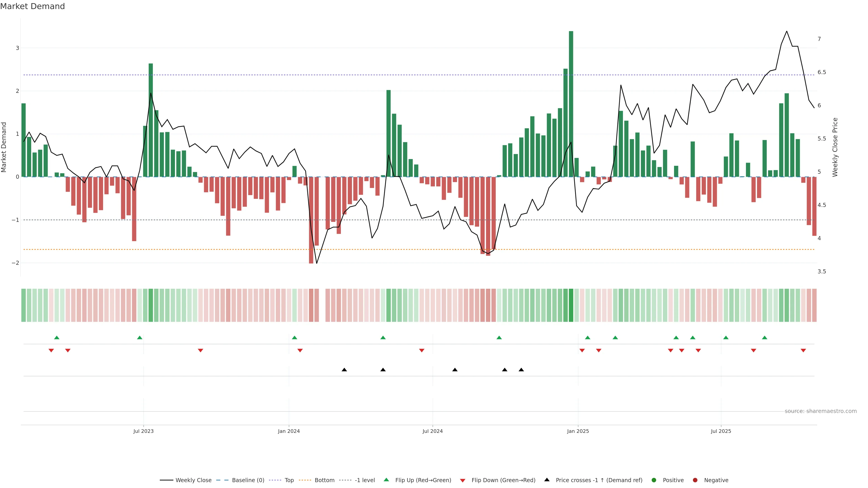Click the red Flip Down legend triangle
The width and height of the screenshot is (868, 488).
(x=463, y=481)
